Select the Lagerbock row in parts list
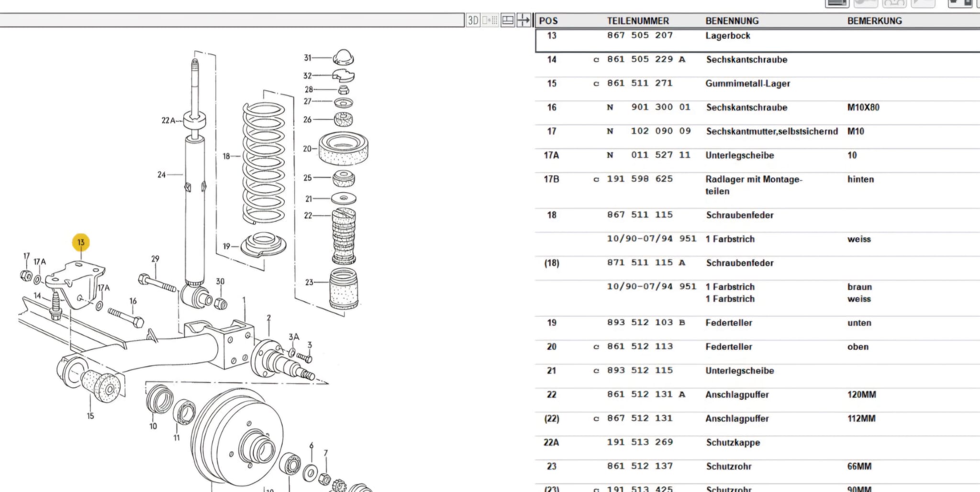This screenshot has height=492, width=980. [x=757, y=40]
